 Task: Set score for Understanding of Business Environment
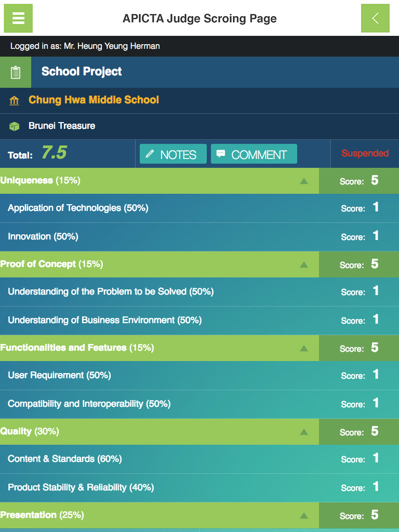click(360, 320)
